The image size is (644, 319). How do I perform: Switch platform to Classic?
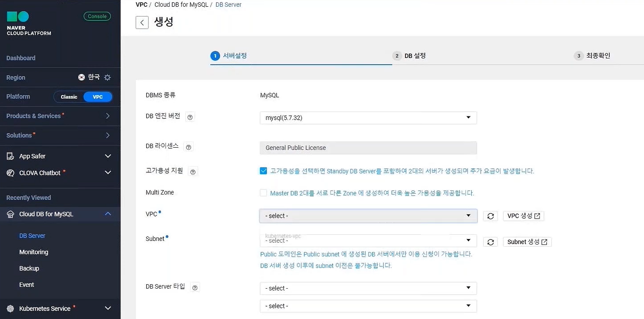pos(69,97)
